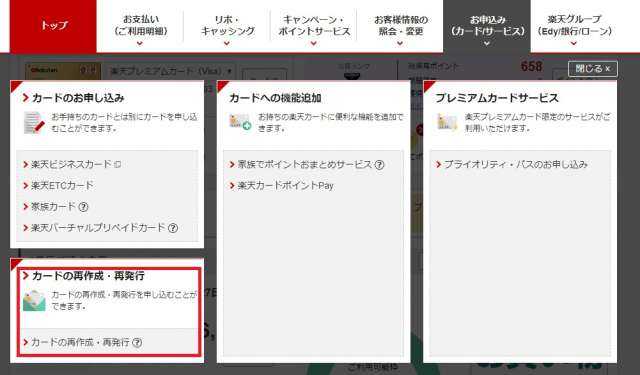Expand chevron under キャンペーン・ポイントサービス
This screenshot has width=640, height=375.
click(x=313, y=43)
